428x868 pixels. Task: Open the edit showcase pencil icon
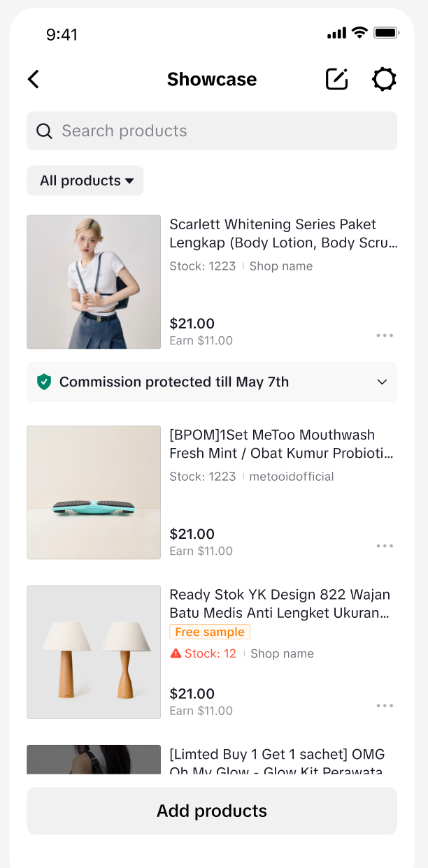337,79
